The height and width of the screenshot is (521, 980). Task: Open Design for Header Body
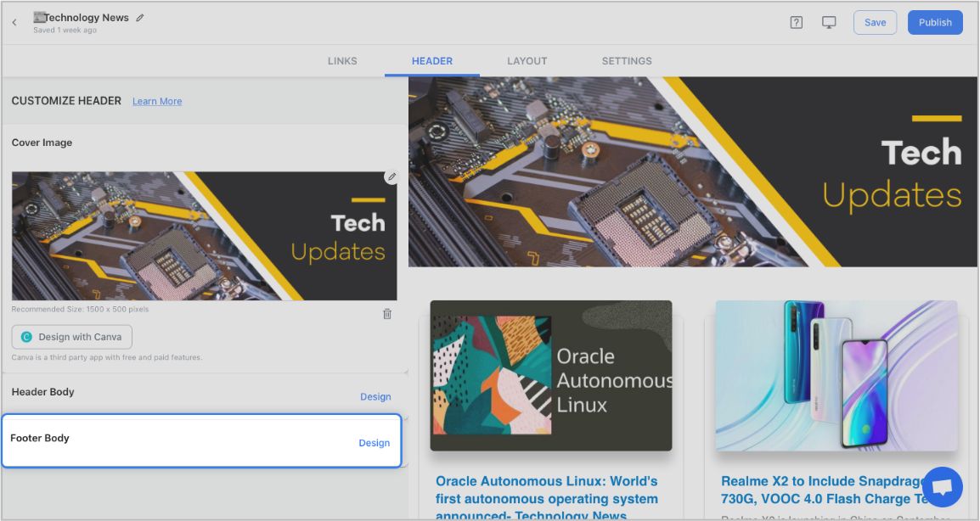pos(375,396)
